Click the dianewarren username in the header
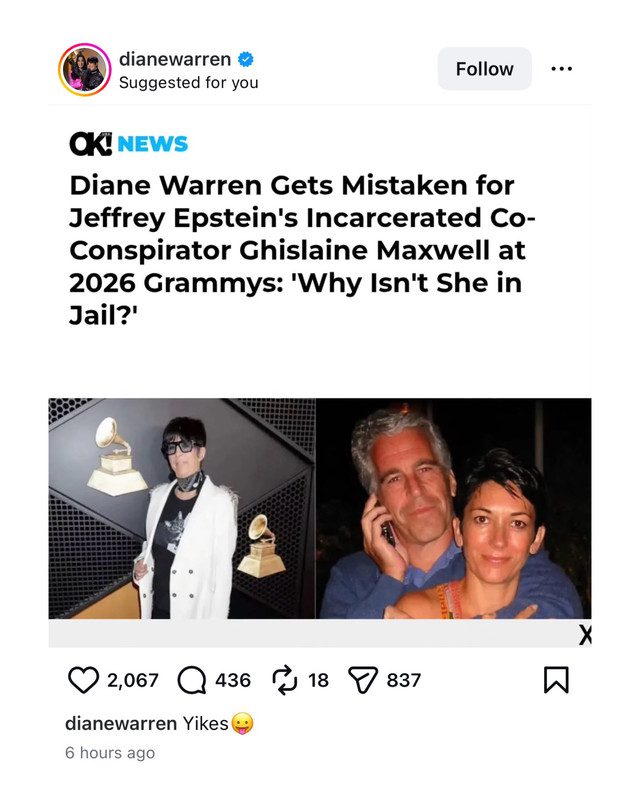 pyautogui.click(x=174, y=59)
